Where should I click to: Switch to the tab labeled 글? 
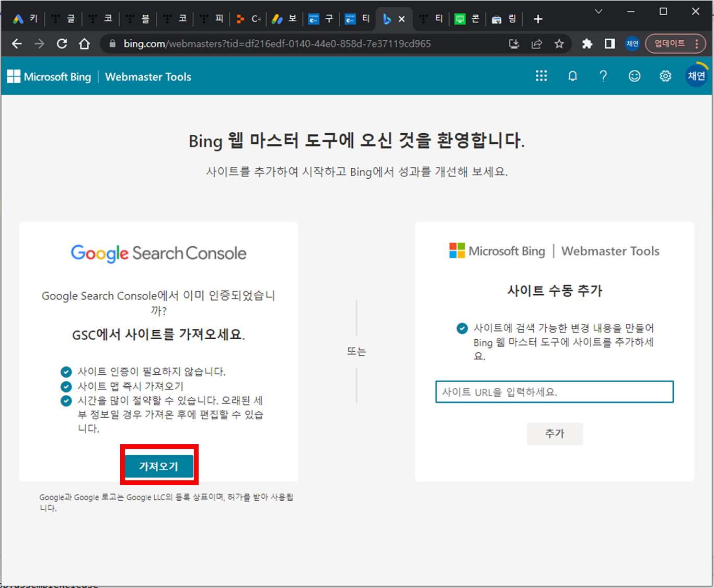(x=64, y=19)
